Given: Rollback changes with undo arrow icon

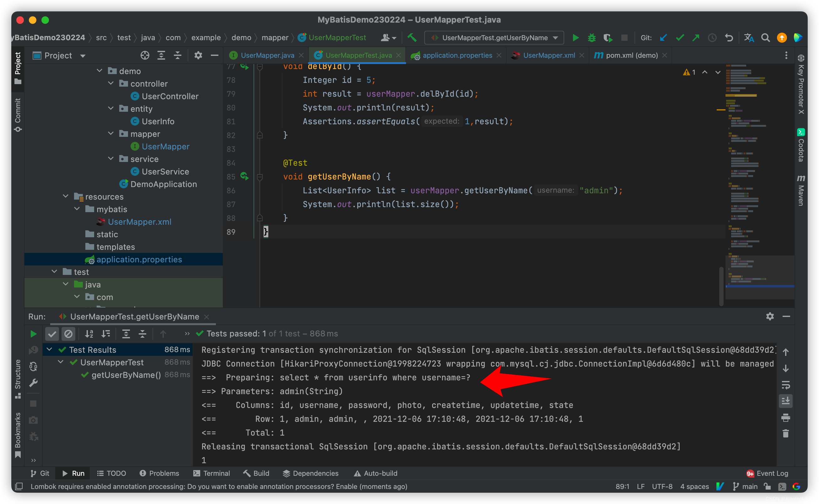Looking at the screenshot, I should (x=729, y=38).
